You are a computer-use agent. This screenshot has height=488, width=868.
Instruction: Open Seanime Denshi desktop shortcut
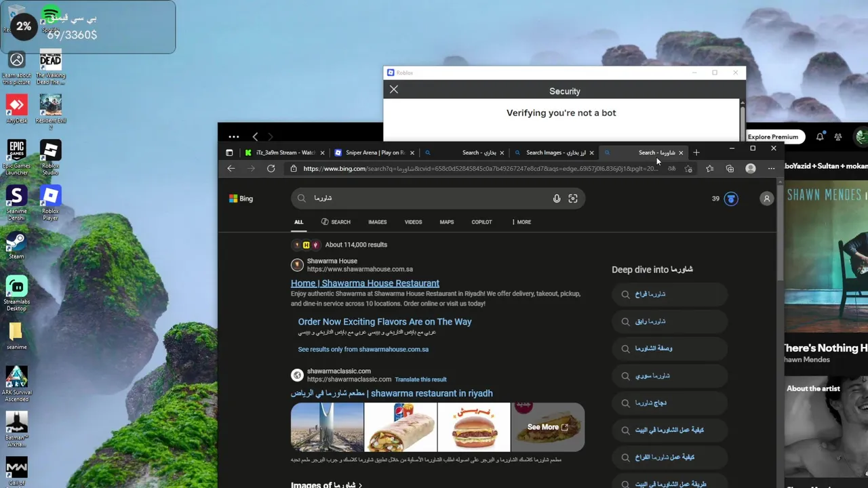pyautogui.click(x=17, y=203)
